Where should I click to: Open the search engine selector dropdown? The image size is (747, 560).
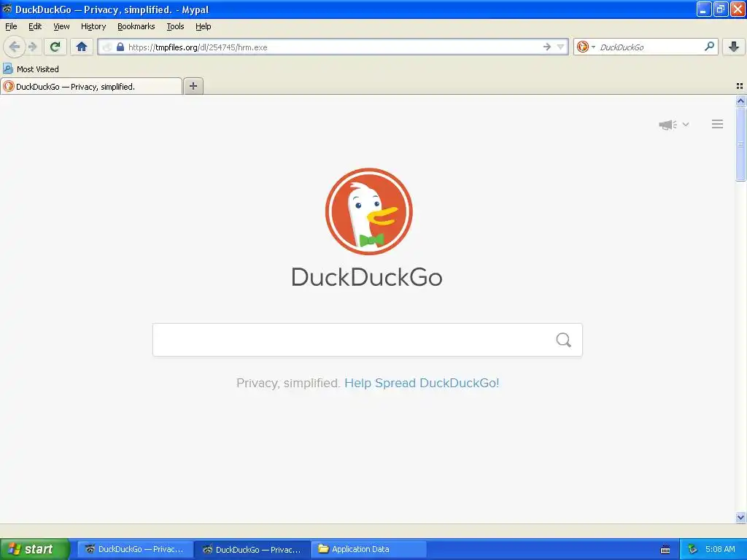coord(586,47)
